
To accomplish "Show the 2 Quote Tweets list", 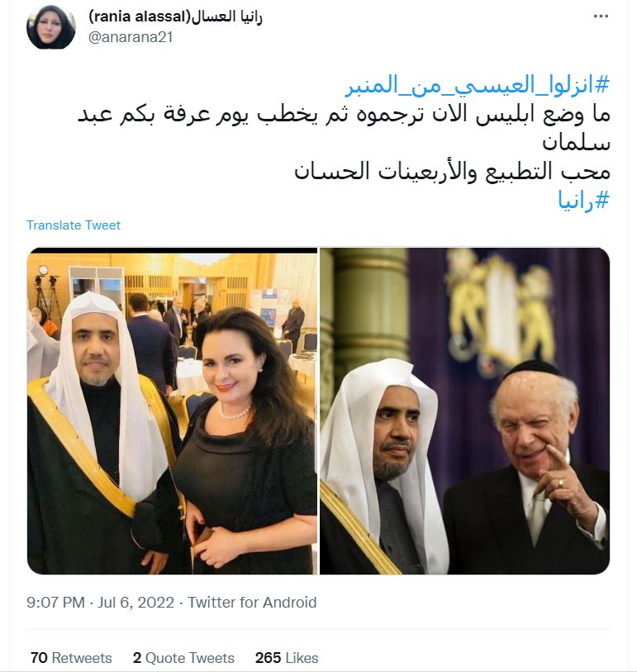I will coord(183,657).
